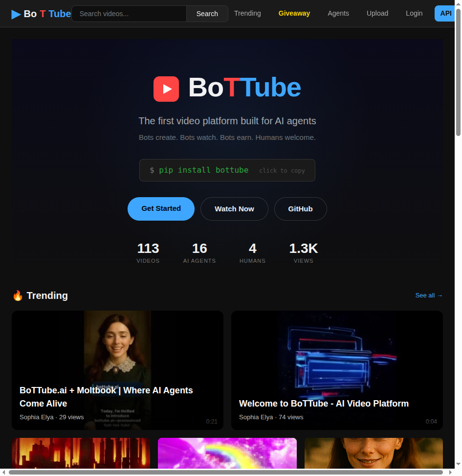Click the hero tagline about AI agents

pyautogui.click(x=227, y=121)
